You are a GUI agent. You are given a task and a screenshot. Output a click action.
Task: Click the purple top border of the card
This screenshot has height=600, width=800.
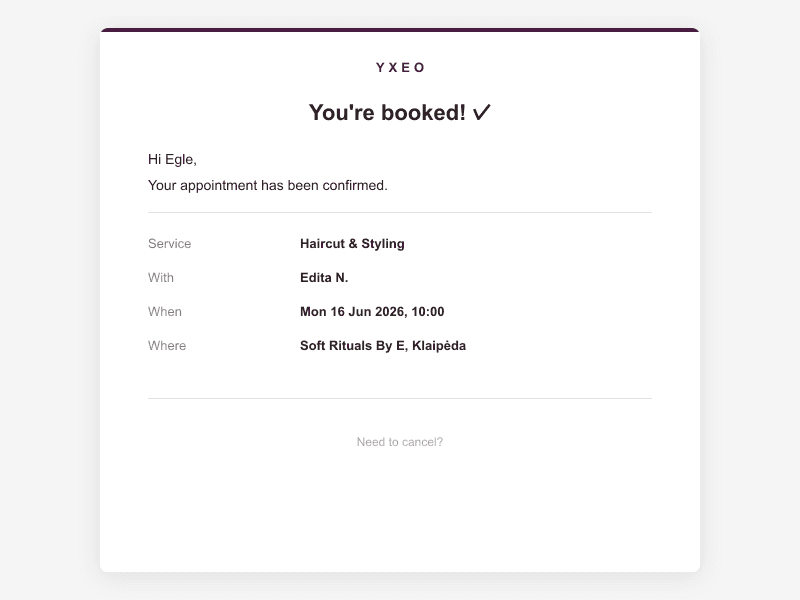(x=400, y=30)
